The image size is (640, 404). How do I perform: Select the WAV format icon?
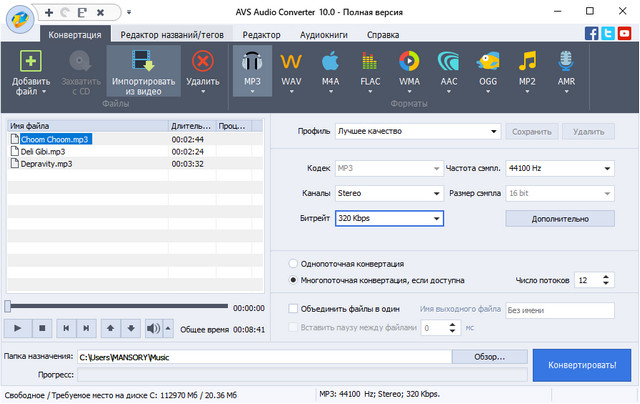tap(292, 62)
